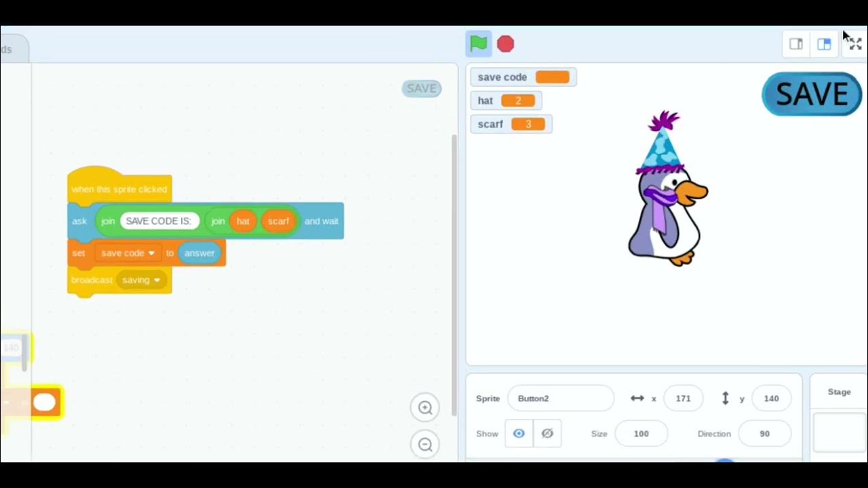Click the 'hat' variable reporter in join block
The width and height of the screenshot is (868, 488).
click(x=243, y=221)
